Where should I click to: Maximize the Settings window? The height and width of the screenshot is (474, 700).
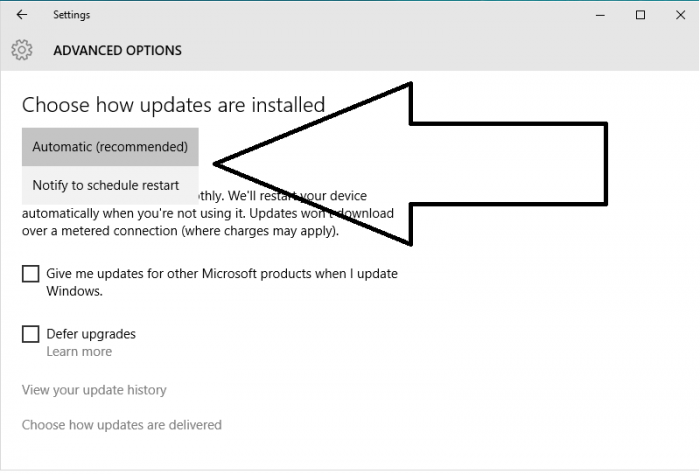(640, 15)
